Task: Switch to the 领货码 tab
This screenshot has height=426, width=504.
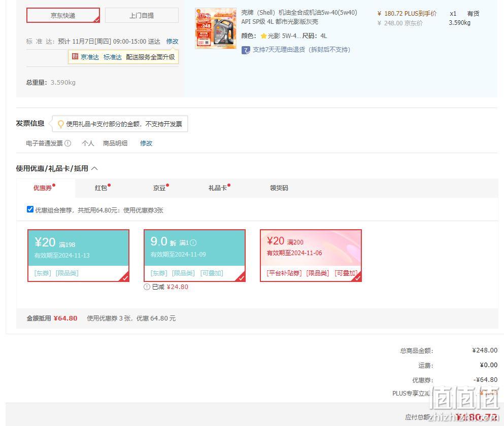Action: click(x=279, y=188)
